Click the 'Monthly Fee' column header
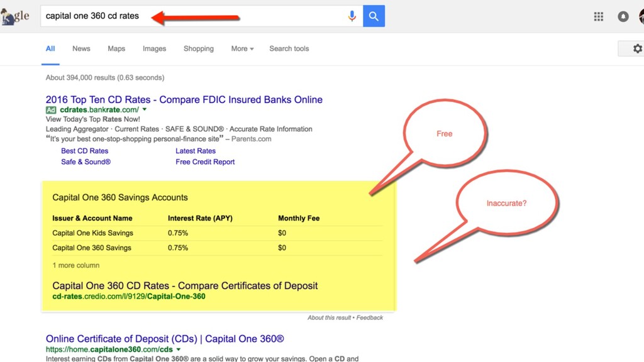The image size is (644, 362). pyautogui.click(x=299, y=218)
